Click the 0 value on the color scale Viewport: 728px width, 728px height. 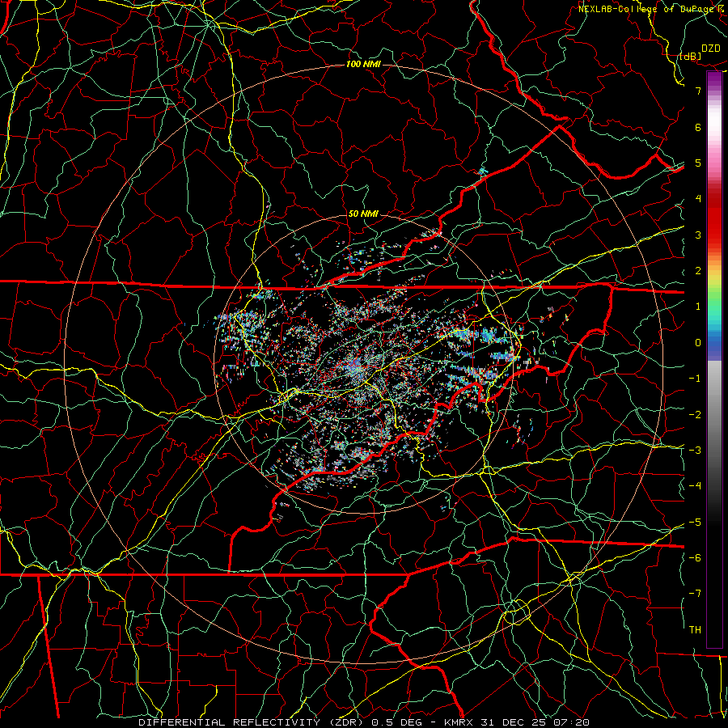[698, 343]
